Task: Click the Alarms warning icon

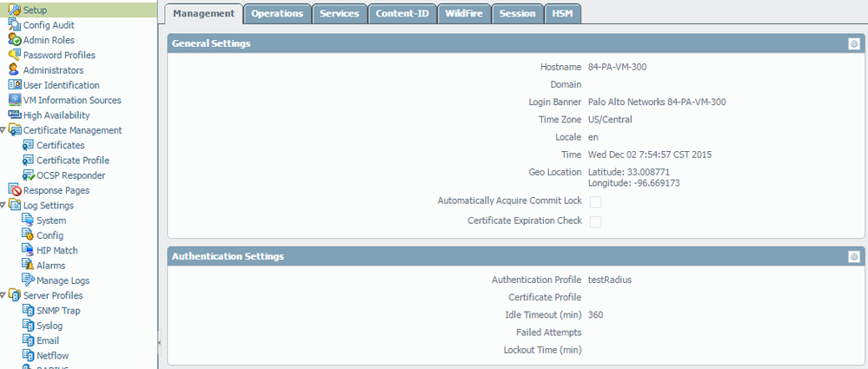Action: coord(28,266)
